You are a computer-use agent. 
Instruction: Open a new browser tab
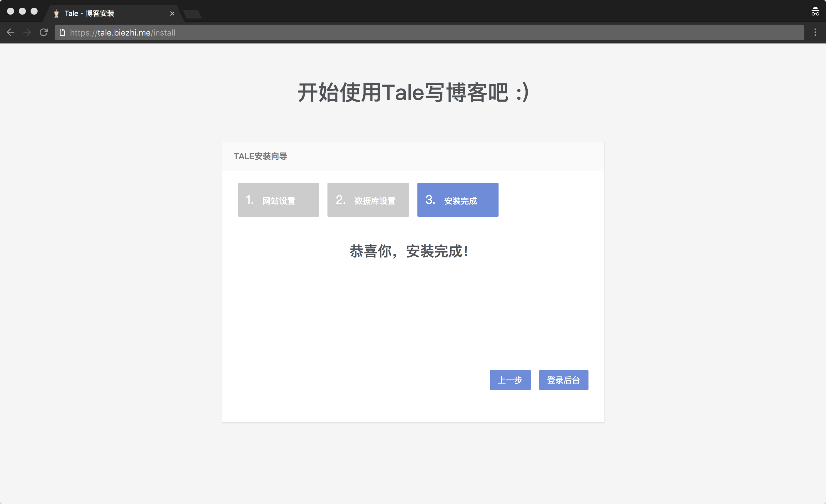[193, 14]
